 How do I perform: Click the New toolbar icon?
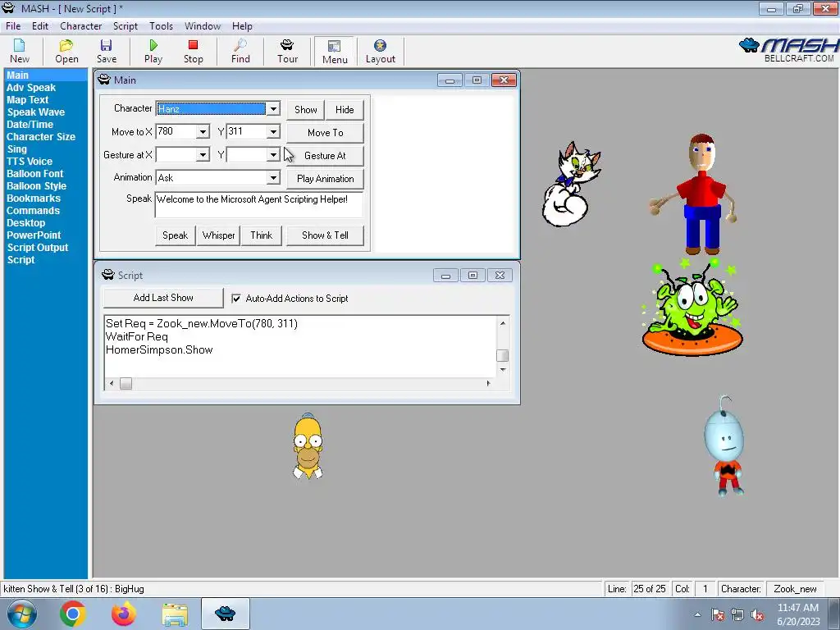point(20,52)
